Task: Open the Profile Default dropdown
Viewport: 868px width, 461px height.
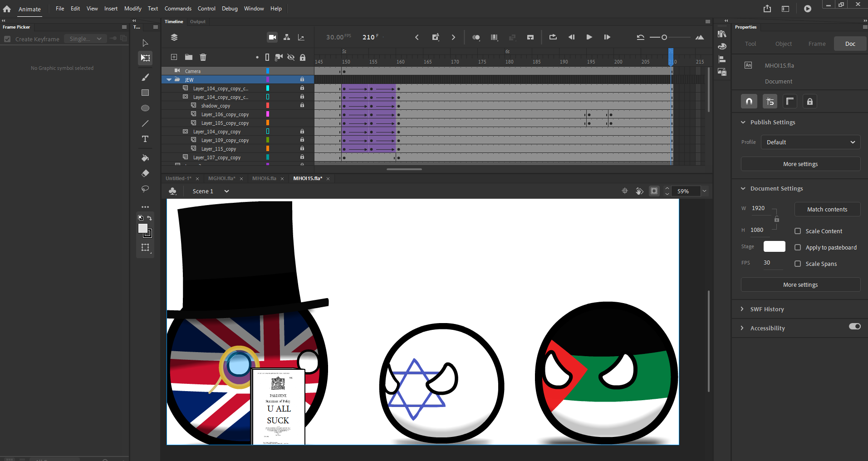Action: (810, 142)
